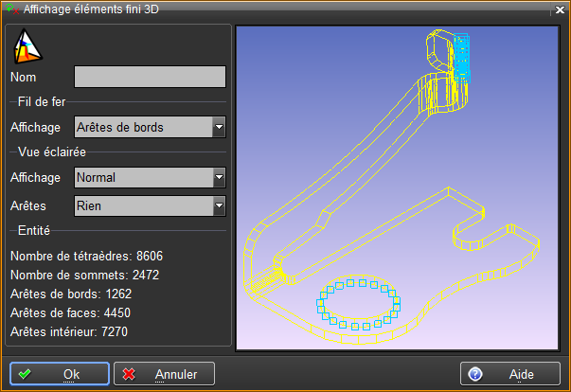
Task: Click the 3D wireframe mesh preview
Action: pos(398,187)
